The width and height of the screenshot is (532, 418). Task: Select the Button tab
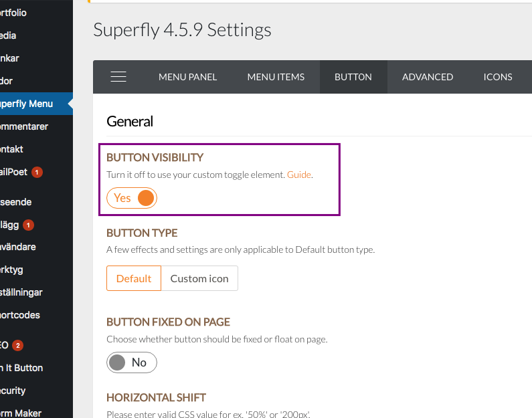[x=353, y=77]
